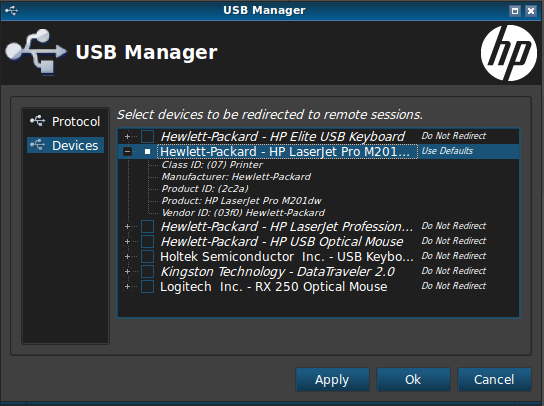The height and width of the screenshot is (406, 544).
Task: Expand the HP Elite USB Keyboard entry
Action: pyautogui.click(x=127, y=136)
